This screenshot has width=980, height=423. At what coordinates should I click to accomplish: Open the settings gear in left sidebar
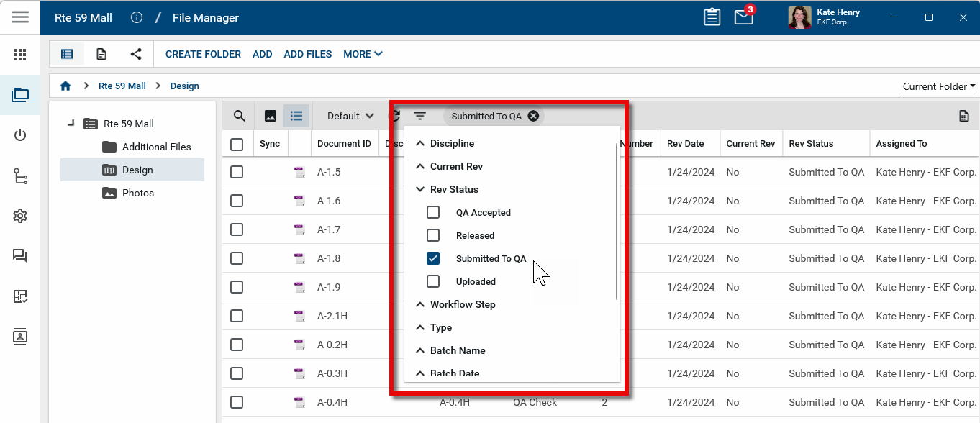(20, 216)
